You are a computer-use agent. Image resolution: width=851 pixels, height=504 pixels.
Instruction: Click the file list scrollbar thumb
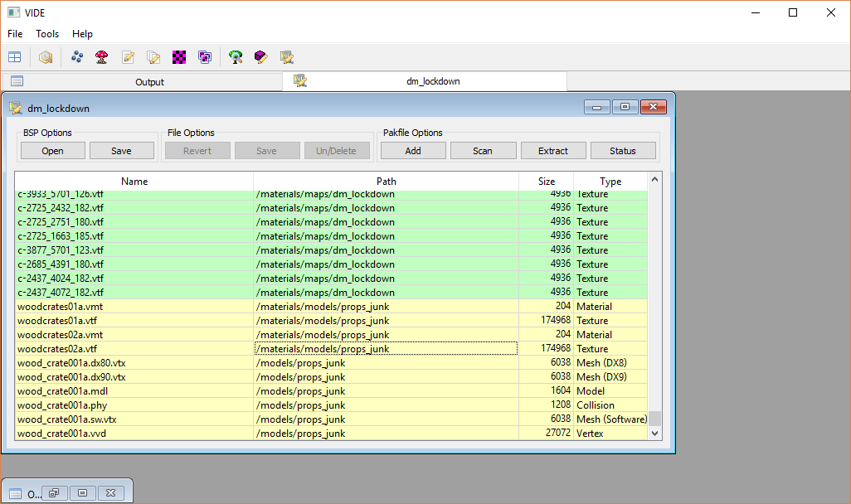tap(655, 419)
